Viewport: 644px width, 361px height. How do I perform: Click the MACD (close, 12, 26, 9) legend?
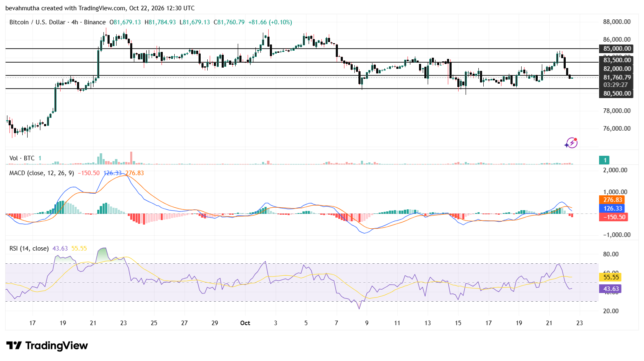42,173
